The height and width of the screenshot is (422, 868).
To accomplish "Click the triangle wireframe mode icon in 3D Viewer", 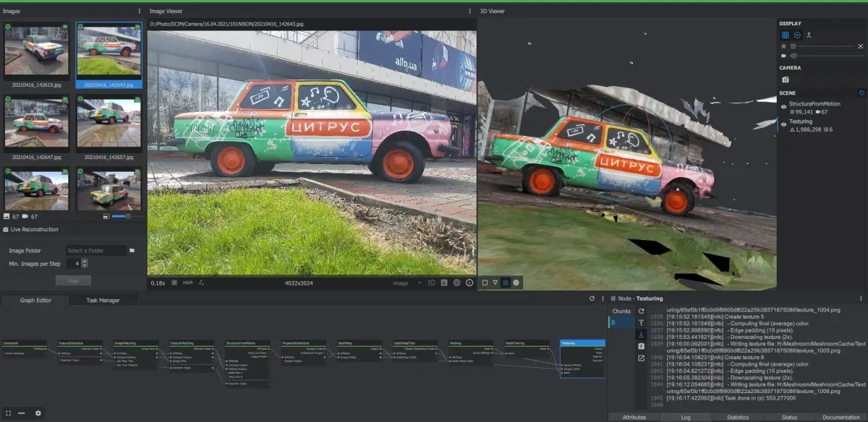I will (x=495, y=283).
